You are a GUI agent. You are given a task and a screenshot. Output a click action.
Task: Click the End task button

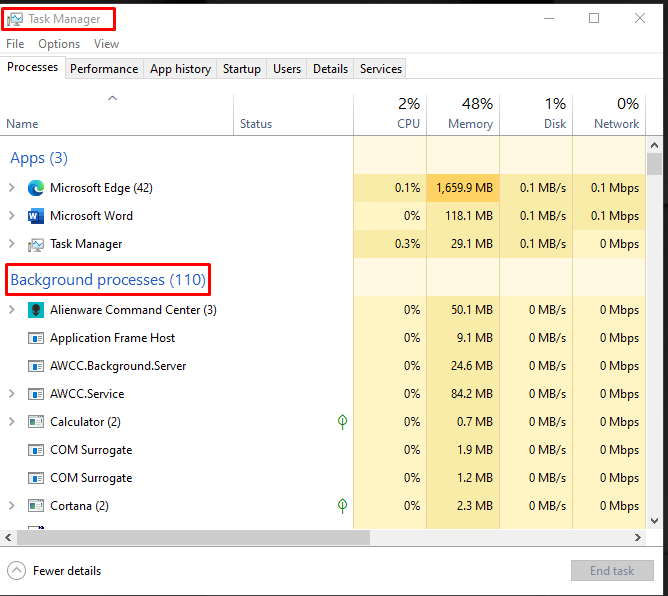pyautogui.click(x=612, y=570)
